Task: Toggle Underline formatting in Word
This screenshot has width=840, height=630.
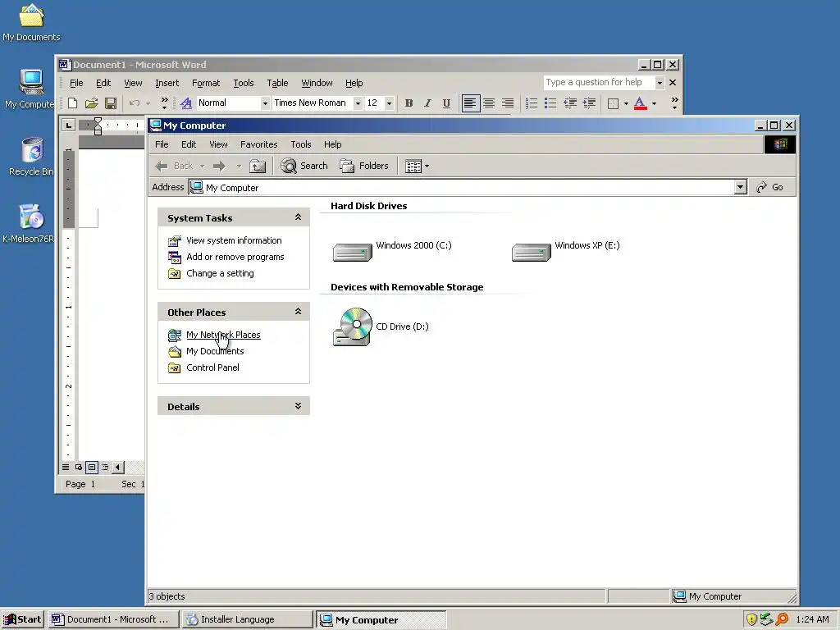Action: pos(446,103)
